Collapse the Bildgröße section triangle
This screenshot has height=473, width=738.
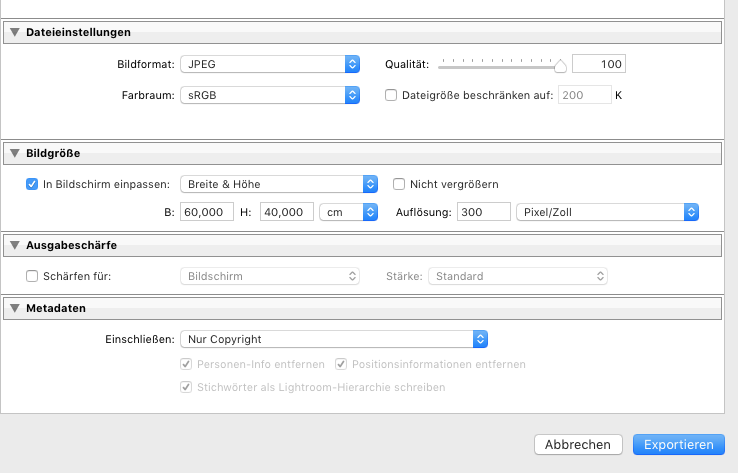click(x=15, y=153)
